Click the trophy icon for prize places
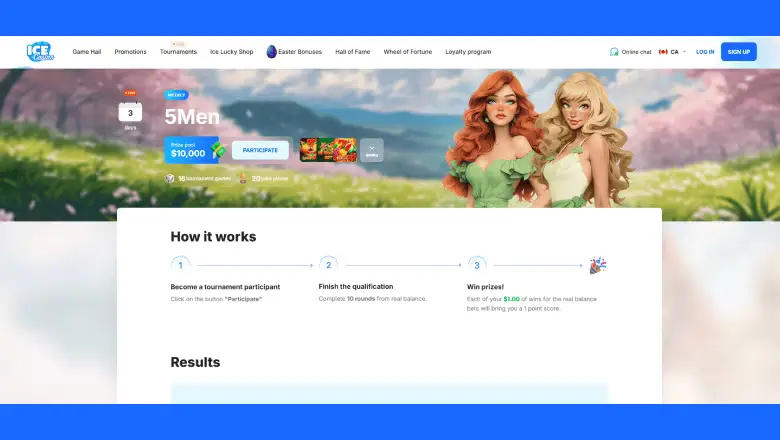This screenshot has height=440, width=780. click(x=243, y=179)
